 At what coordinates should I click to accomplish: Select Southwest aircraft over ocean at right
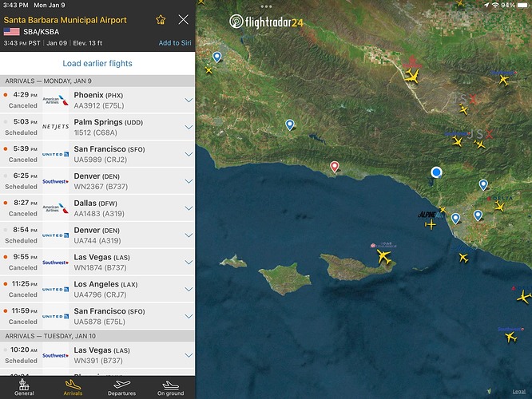(510, 337)
